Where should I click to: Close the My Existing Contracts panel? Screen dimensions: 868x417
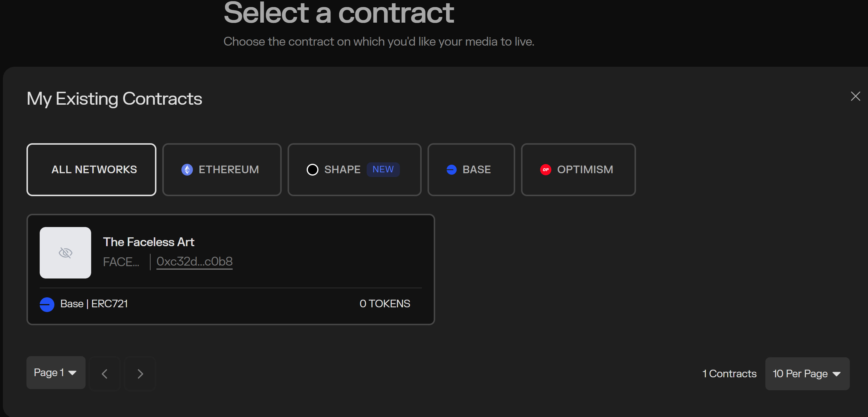click(855, 96)
